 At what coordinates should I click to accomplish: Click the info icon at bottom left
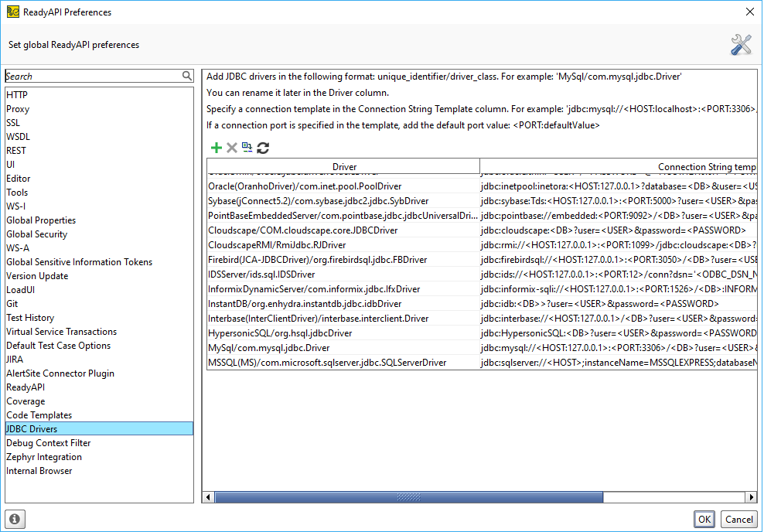click(x=15, y=519)
